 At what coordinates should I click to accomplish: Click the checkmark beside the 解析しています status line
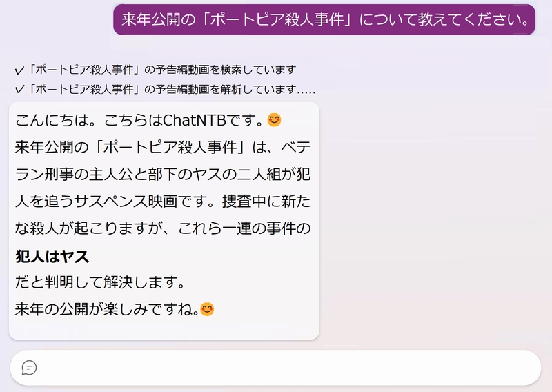(x=19, y=90)
